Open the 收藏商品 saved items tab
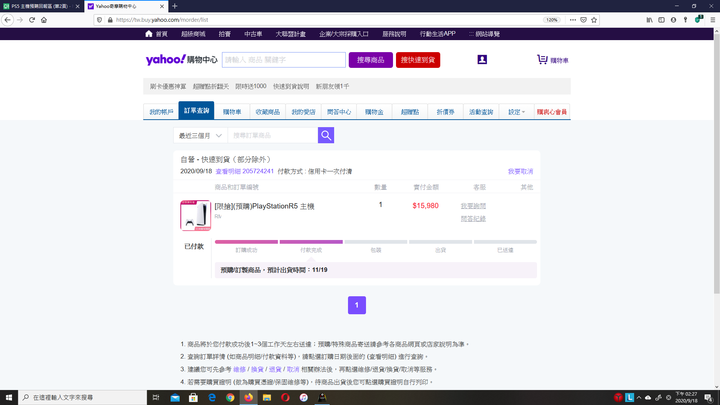The width and height of the screenshot is (720, 405). point(268,112)
